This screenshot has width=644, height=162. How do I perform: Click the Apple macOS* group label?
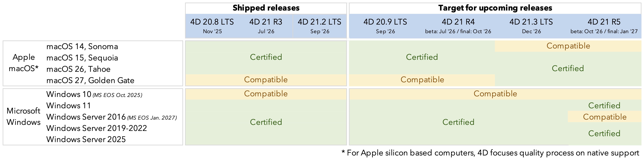point(24,63)
